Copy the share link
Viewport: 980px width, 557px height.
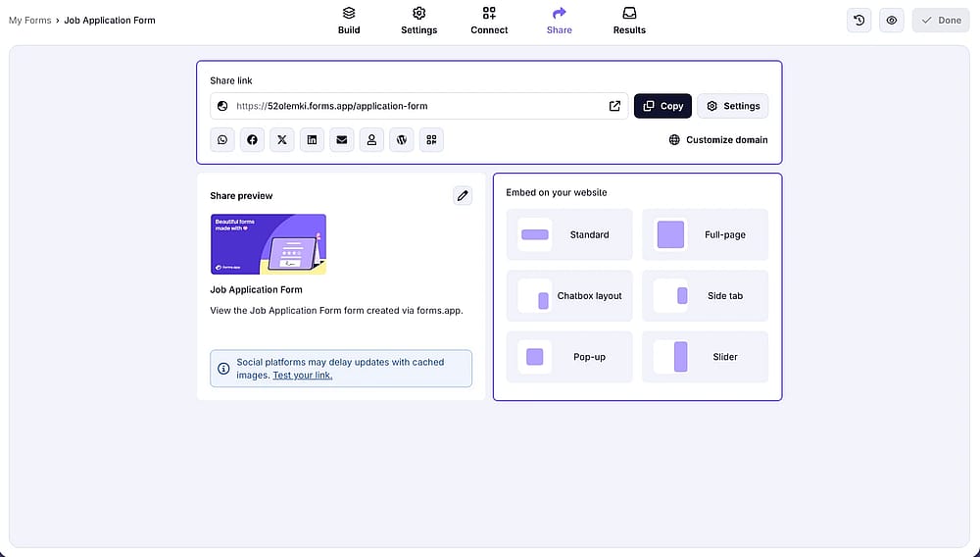pyautogui.click(x=663, y=106)
